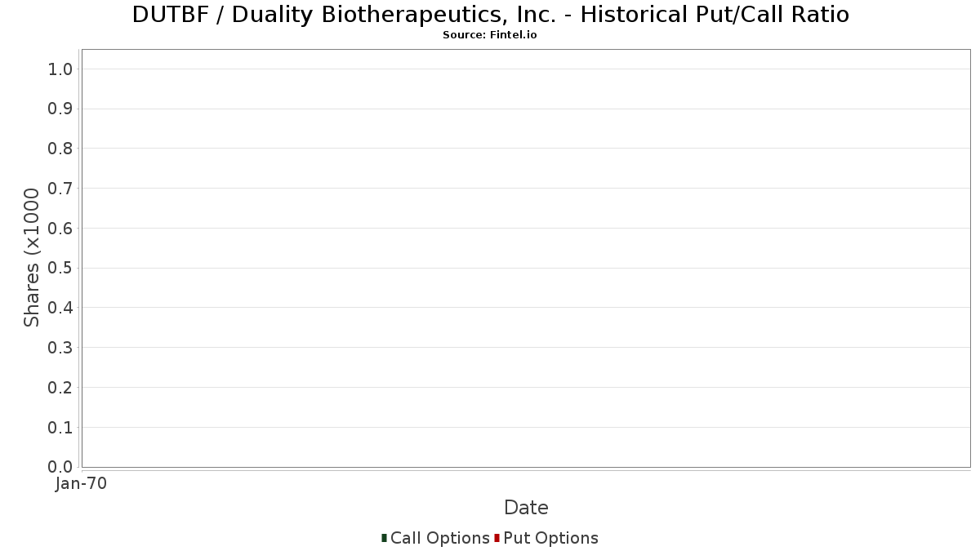
Task: Click the Date axis title
Action: point(526,508)
